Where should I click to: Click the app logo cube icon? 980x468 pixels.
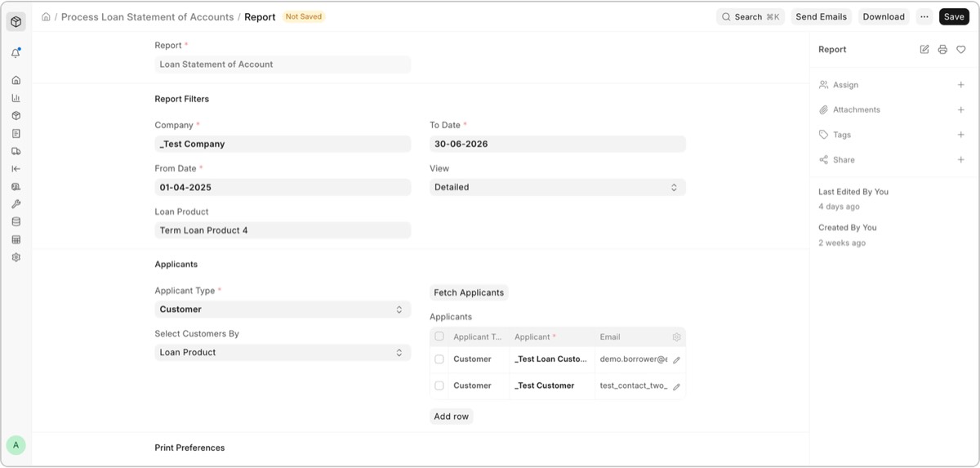(x=16, y=21)
